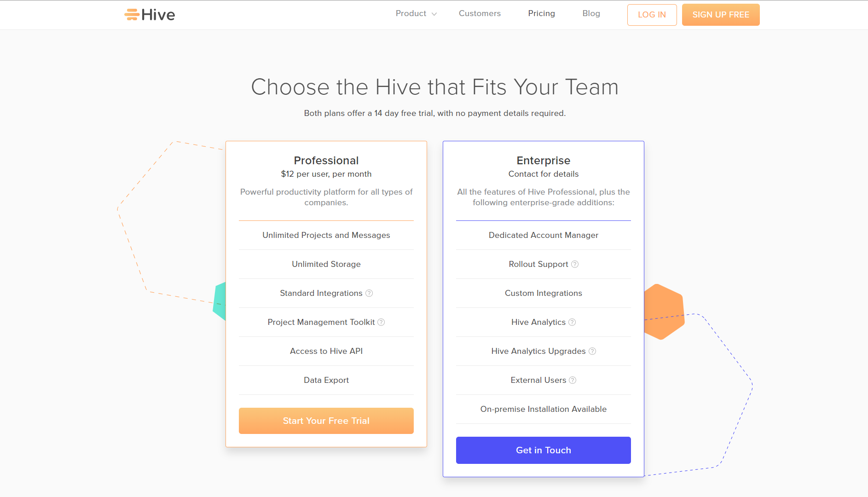Viewport: 868px width, 497px height.
Task: Click the Rollout Support help icon
Action: tap(575, 264)
